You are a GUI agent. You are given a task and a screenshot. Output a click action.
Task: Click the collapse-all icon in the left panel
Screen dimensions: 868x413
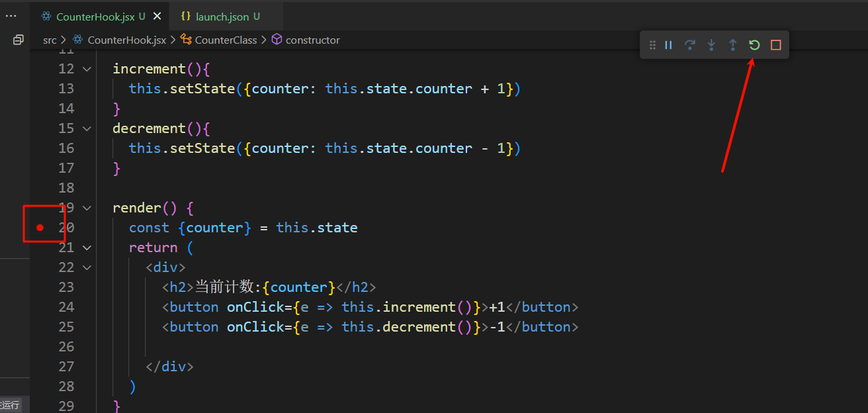(x=19, y=40)
